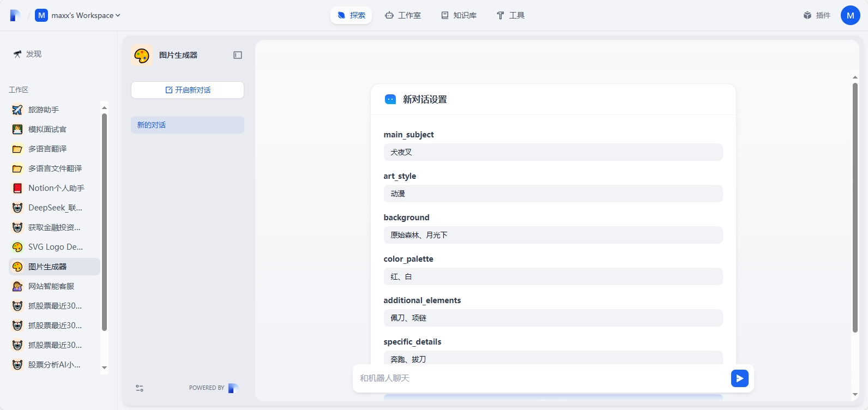Focus the 和机器人聊天 message box
868x410 pixels.
tap(541, 378)
